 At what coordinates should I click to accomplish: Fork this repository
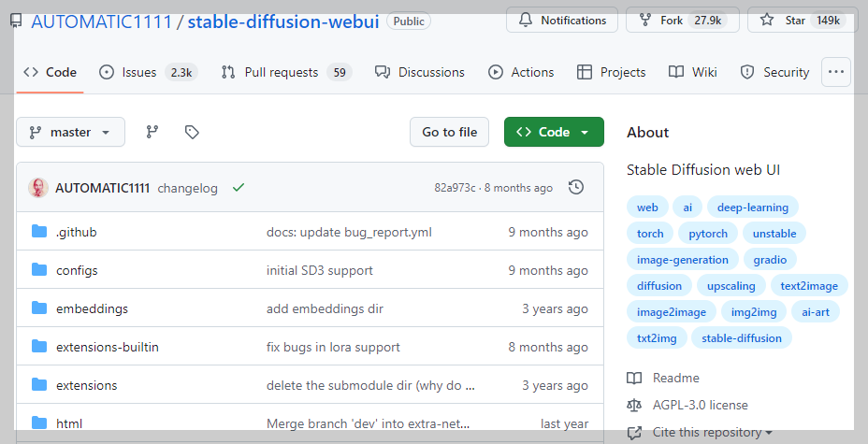(x=683, y=21)
